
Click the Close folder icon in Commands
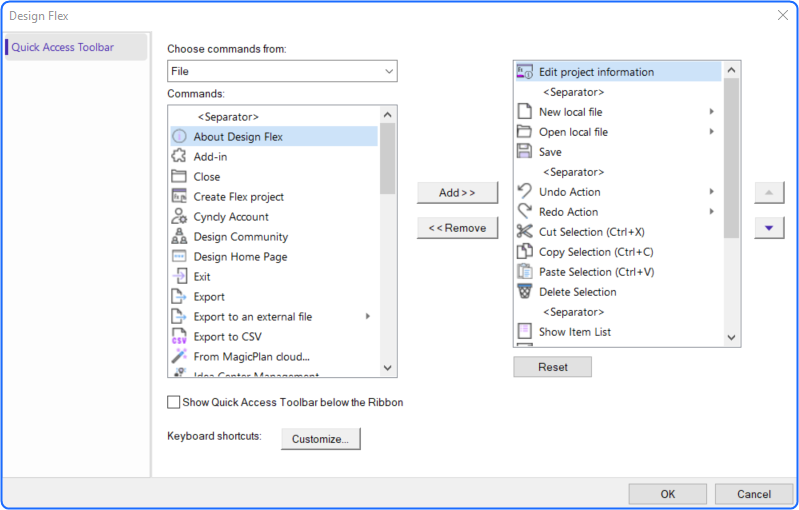coord(179,176)
